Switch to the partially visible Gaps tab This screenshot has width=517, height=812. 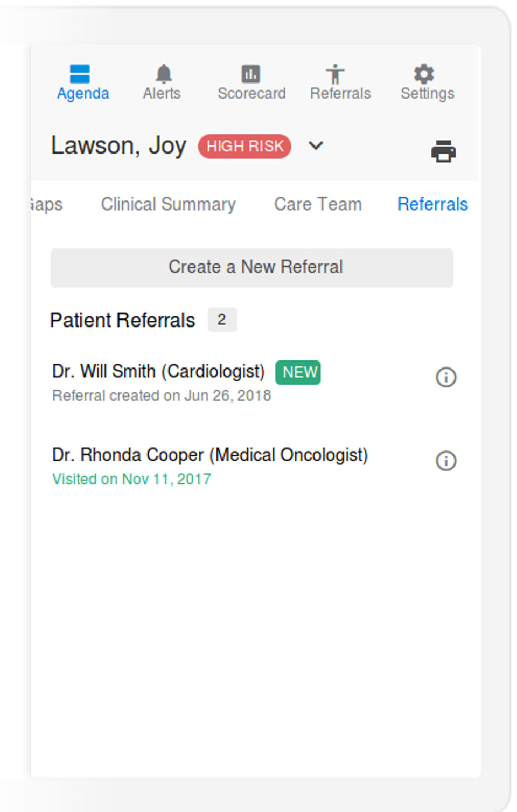pos(47,204)
